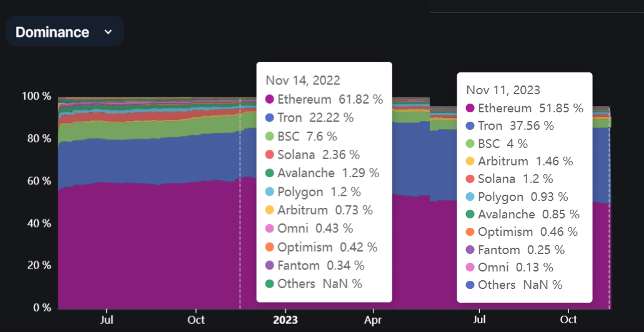Viewport: 644px width, 332px height.
Task: Click the Fantom purple dot in Nov 11, 2023 tooltip
Action: click(470, 250)
